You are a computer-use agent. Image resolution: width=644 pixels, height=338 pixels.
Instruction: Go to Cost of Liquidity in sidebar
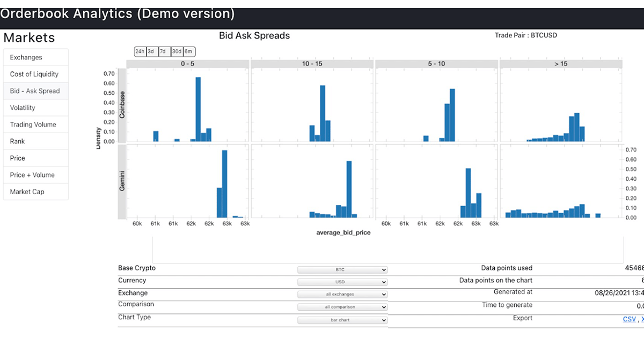tap(36, 74)
